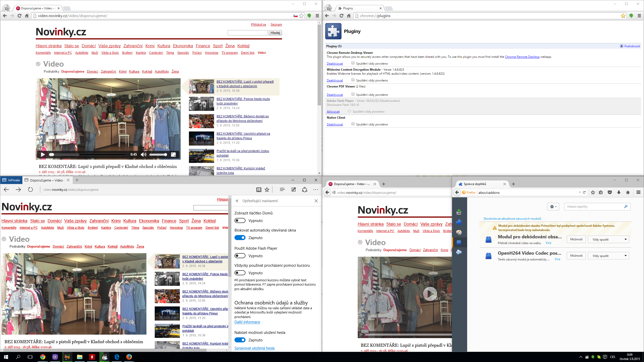Screen dimensions: 644x362
Task: Turn off 'Blokovat automaticky otevíraná okna' switch
Action: [x=240, y=238]
